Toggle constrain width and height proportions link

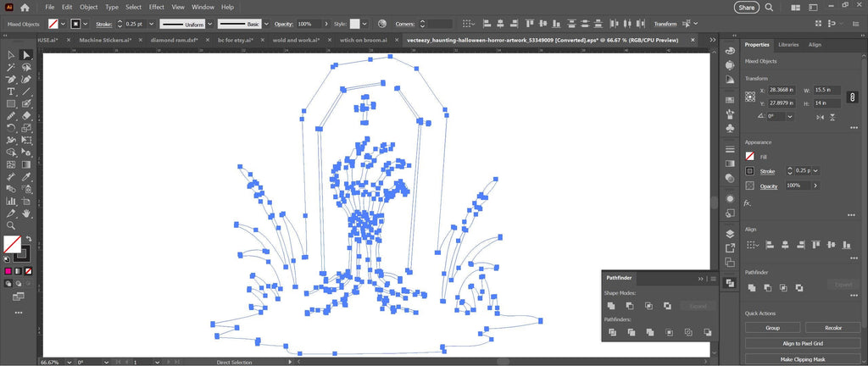pyautogui.click(x=852, y=97)
